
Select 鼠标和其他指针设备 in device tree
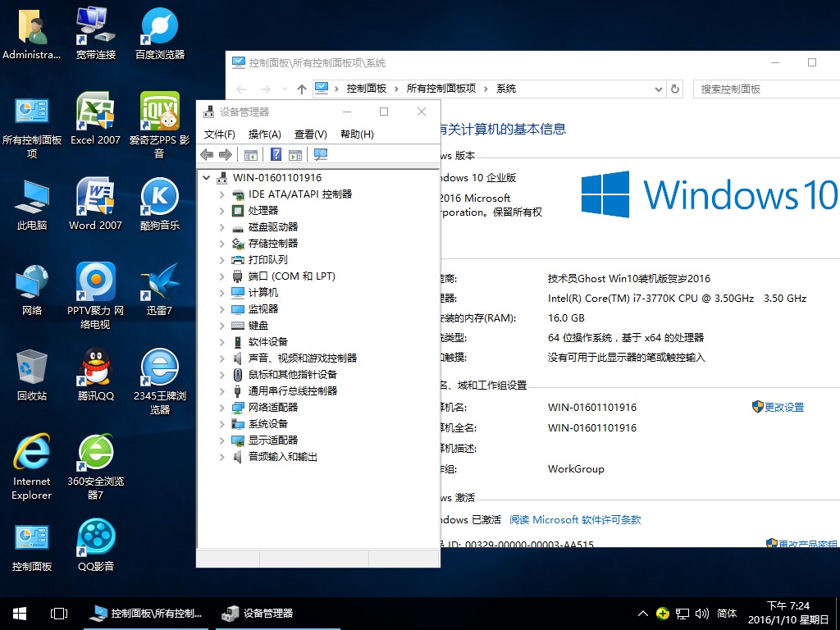point(293,375)
